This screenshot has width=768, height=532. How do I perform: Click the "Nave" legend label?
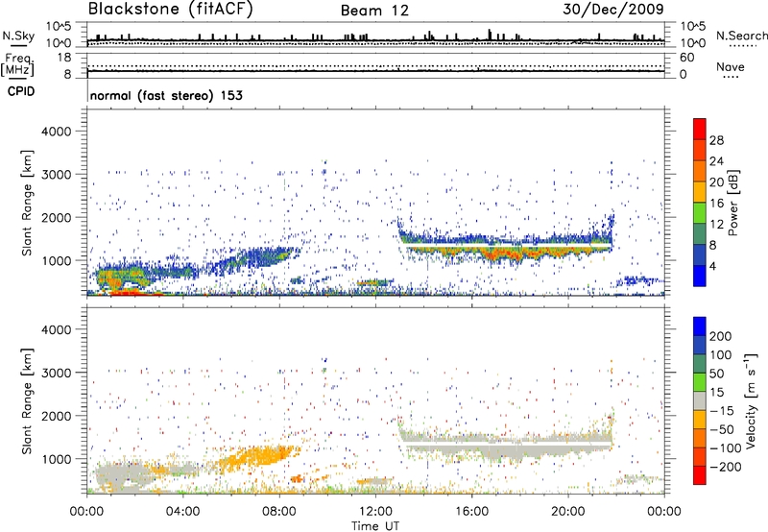(x=731, y=66)
